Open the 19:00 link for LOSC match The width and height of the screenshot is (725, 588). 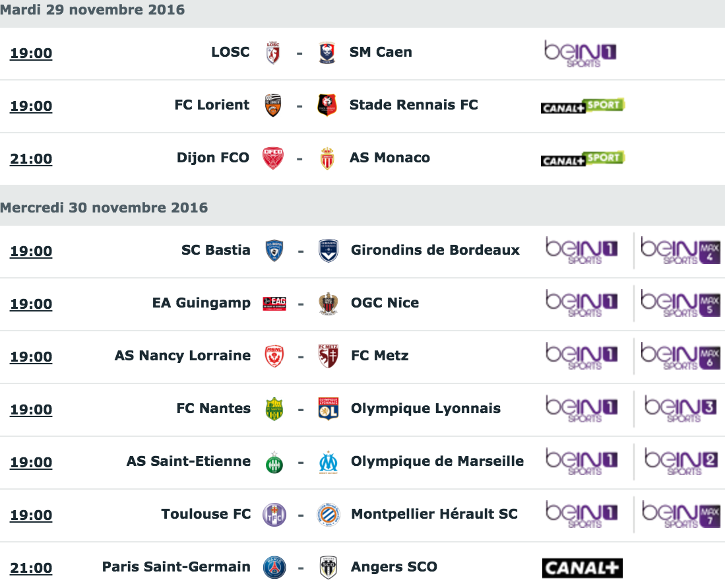[31, 53]
